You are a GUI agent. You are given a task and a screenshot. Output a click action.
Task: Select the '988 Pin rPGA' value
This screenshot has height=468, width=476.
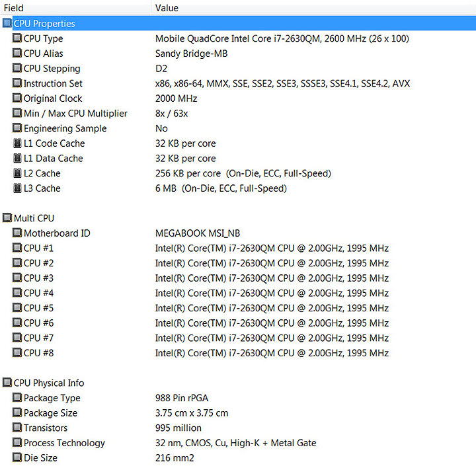[x=182, y=398]
